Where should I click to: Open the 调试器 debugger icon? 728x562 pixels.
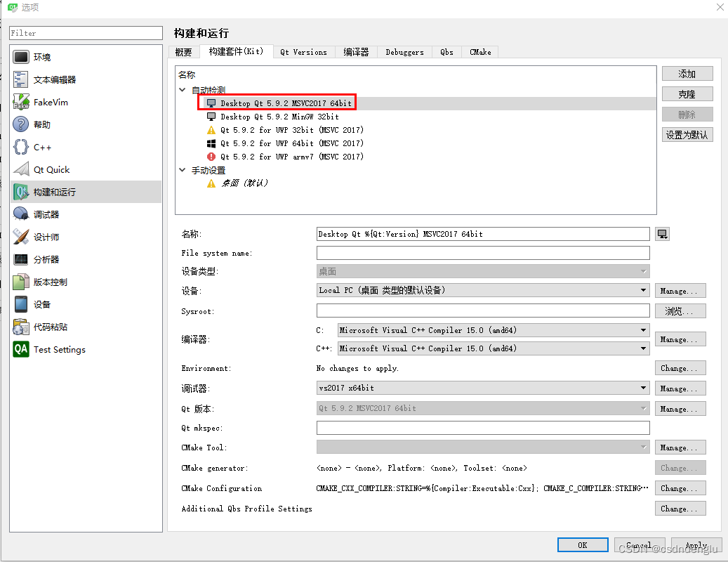(x=21, y=214)
